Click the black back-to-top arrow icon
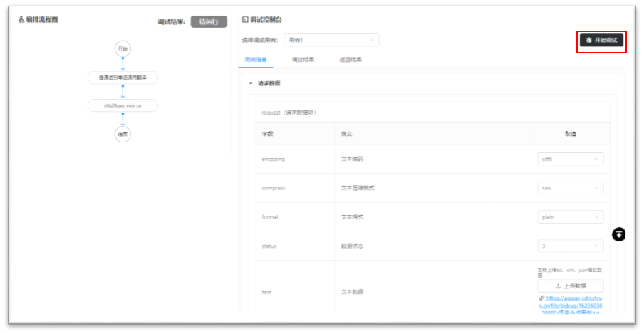 coord(618,234)
